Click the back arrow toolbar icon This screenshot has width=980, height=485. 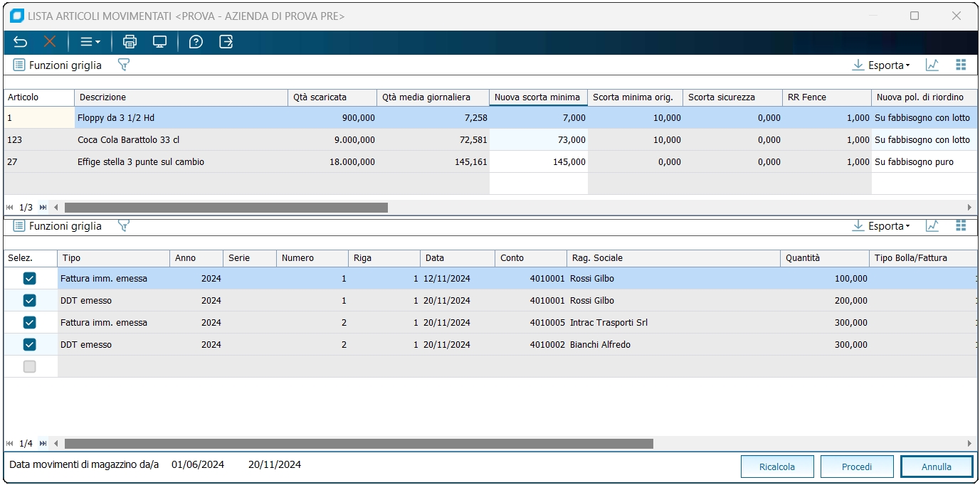point(20,42)
